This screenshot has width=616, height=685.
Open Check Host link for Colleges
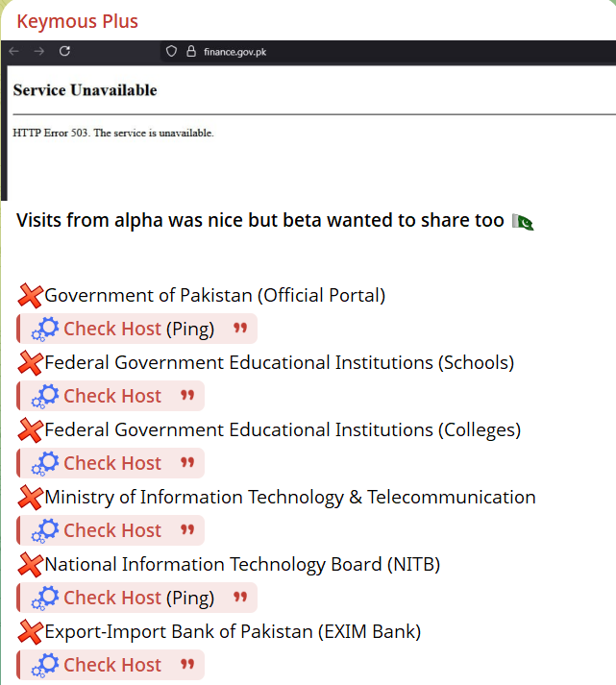112,463
